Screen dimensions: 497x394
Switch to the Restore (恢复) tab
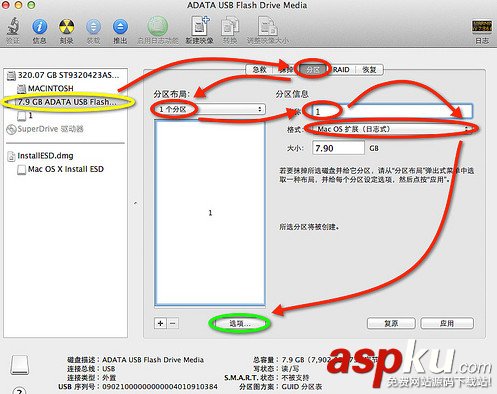(369, 70)
